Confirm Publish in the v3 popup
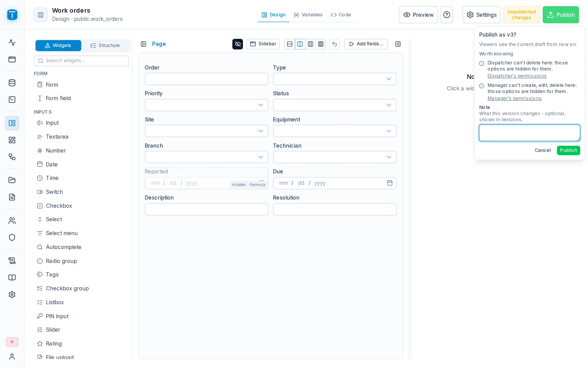588x368 pixels. (568, 150)
